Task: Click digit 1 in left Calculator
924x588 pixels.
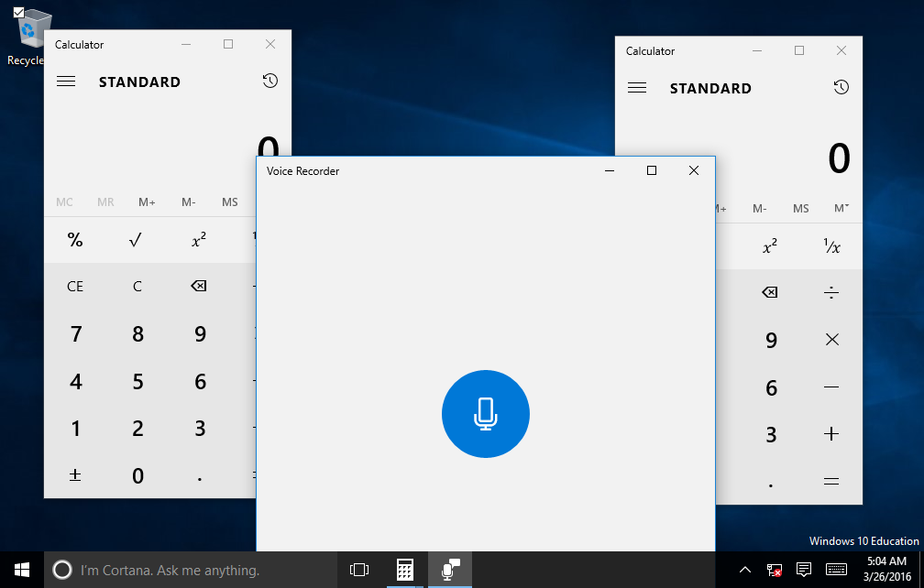Action: (x=75, y=428)
